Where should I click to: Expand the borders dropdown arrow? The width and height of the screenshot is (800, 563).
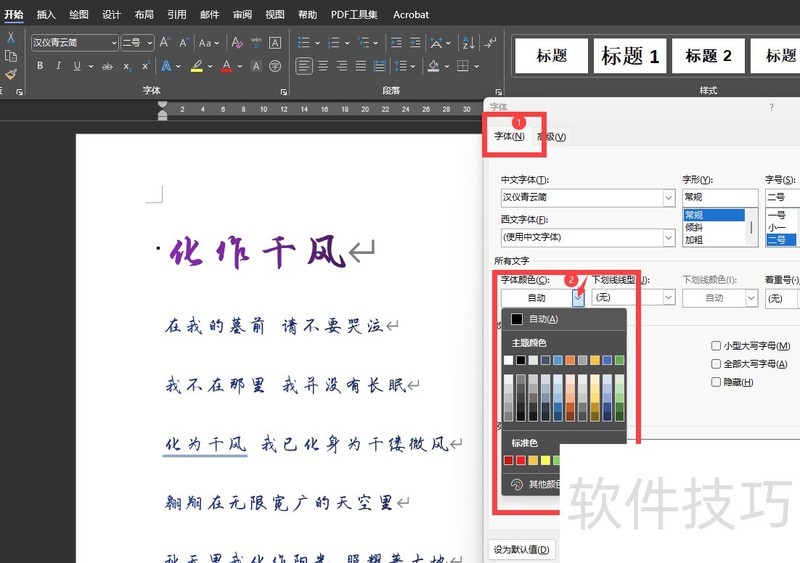point(477,66)
